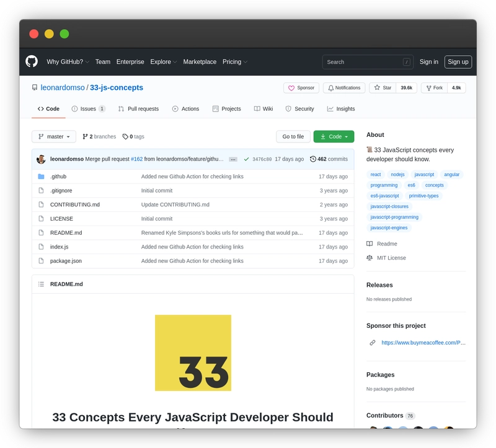Click macOS green maximize window button
Image resolution: width=496 pixels, height=448 pixels.
(x=64, y=34)
